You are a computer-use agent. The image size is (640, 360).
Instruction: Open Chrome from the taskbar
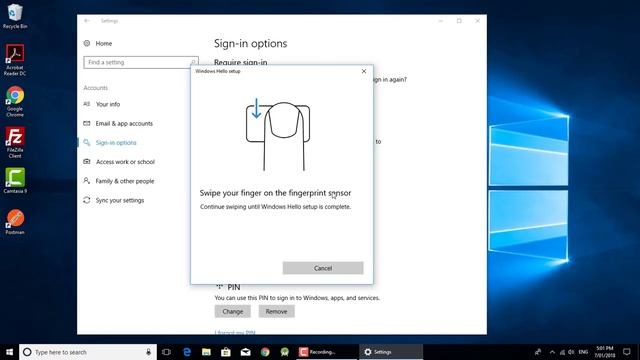[x=265, y=352]
